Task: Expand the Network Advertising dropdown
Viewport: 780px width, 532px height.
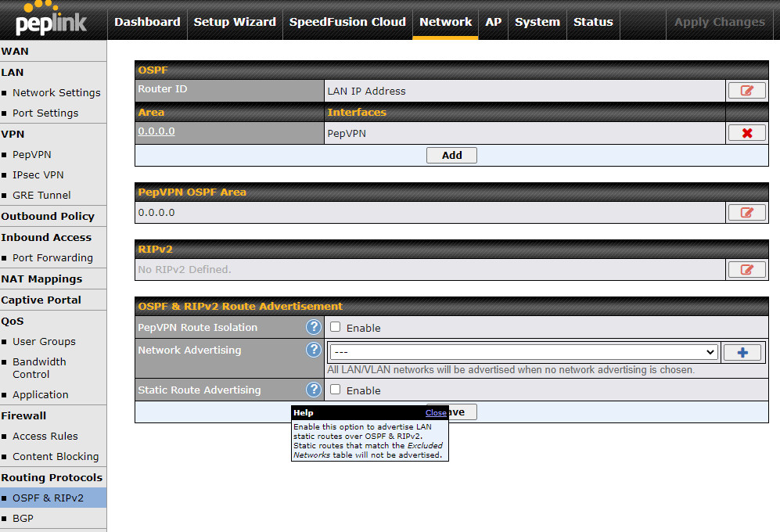Action: tap(523, 352)
